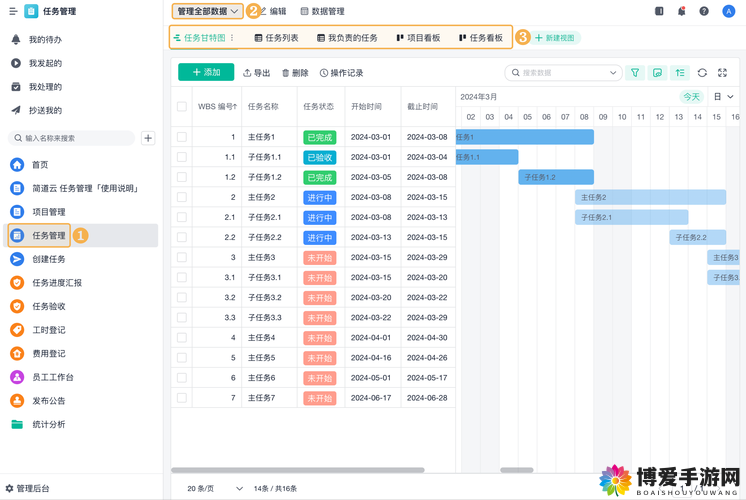Switch to 任务看板 view tab
Image resolution: width=746 pixels, height=500 pixels.
click(x=481, y=38)
